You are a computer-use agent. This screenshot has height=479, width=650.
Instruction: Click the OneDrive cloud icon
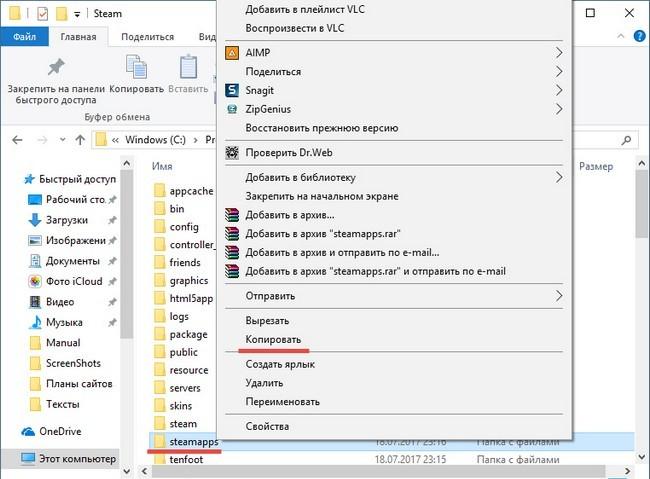(x=28, y=432)
